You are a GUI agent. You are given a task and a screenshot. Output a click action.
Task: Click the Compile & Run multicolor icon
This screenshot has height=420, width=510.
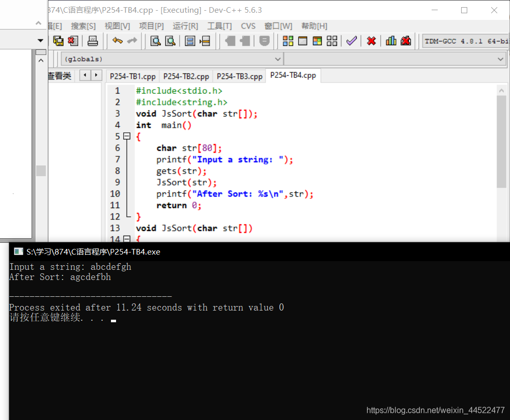click(x=317, y=41)
